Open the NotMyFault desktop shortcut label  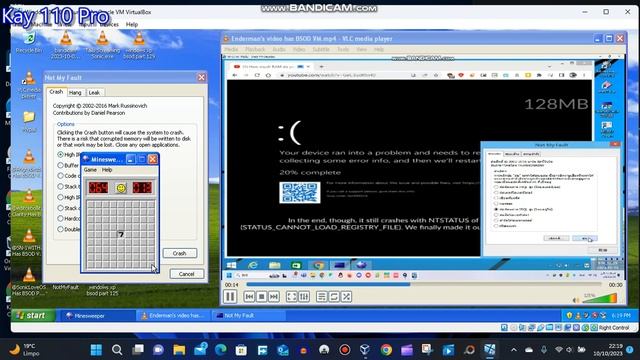(x=65, y=287)
